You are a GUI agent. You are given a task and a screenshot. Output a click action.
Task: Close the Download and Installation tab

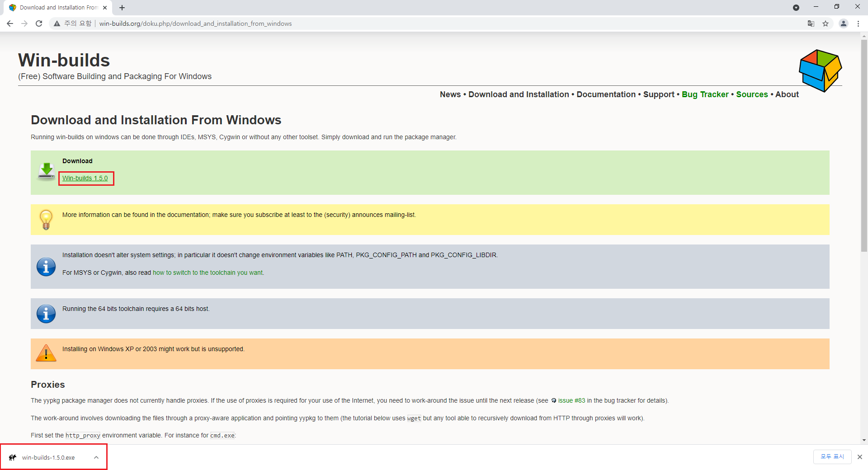coord(105,8)
